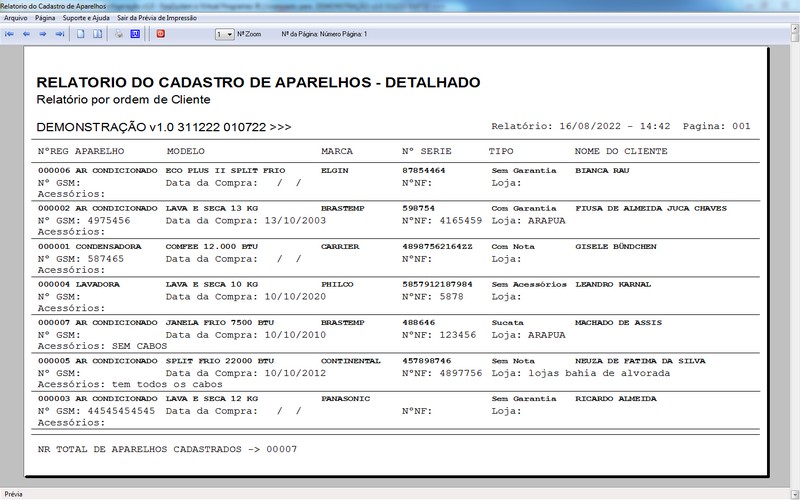Click the serial number 4898756216422
Screen dimensions: 800x500
tap(437, 246)
